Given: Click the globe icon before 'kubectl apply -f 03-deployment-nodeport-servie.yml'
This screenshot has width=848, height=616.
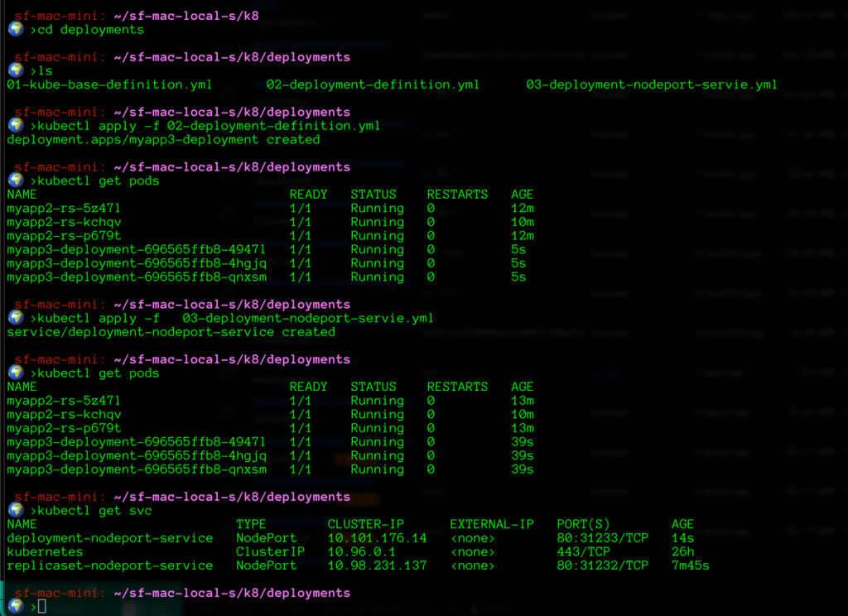Looking at the screenshot, I should click(x=15, y=317).
